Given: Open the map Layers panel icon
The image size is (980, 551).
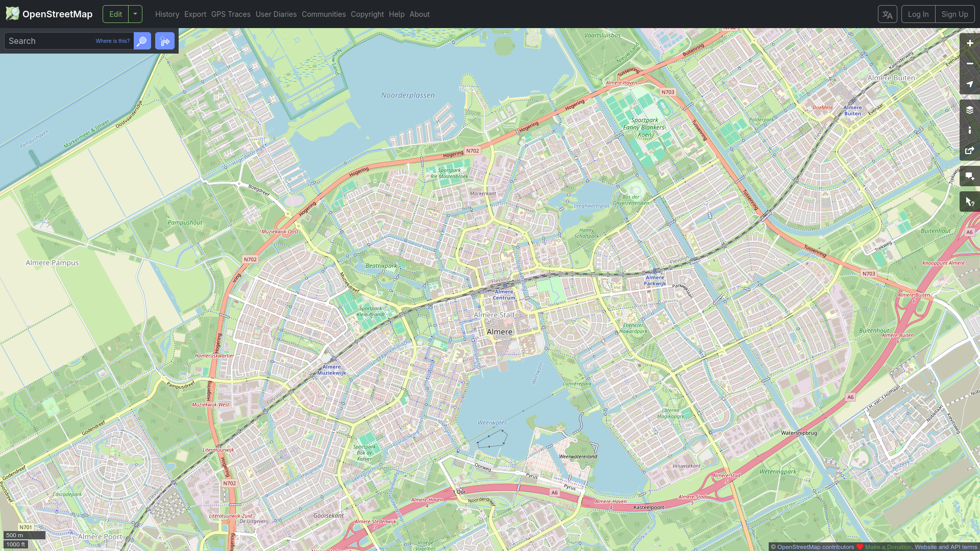Looking at the screenshot, I should click(970, 110).
